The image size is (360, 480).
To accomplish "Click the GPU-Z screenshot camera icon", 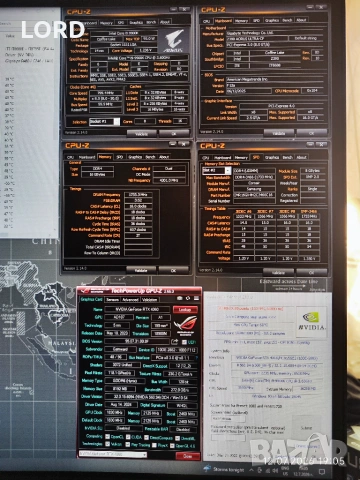I will 180,298.
